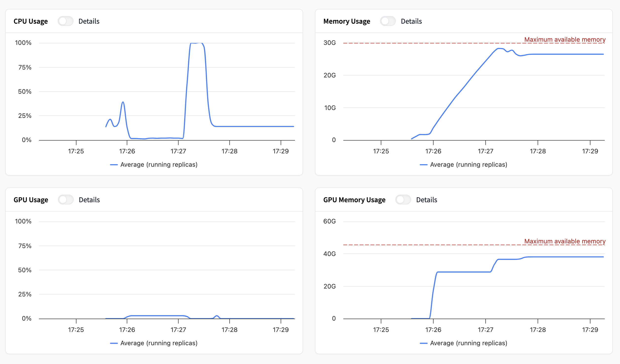620x364 pixels.
Task: Click the 17:28 tick on the Memory Usage axis
Action: 538,151
